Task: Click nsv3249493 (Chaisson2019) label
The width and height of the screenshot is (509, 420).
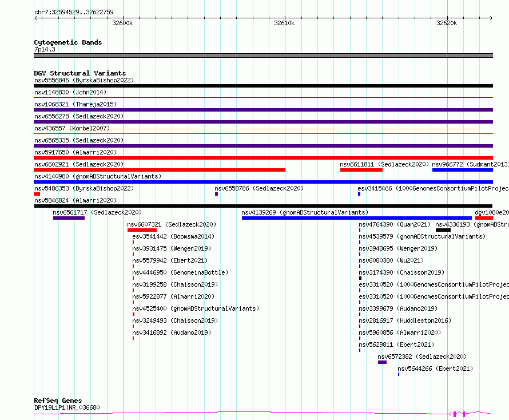Action: point(175,320)
